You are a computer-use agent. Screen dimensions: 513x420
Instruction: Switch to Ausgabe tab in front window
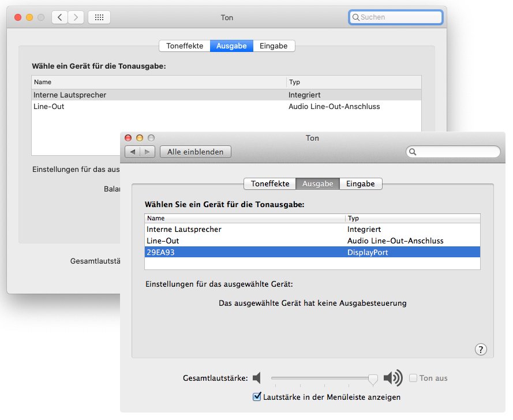pos(318,183)
